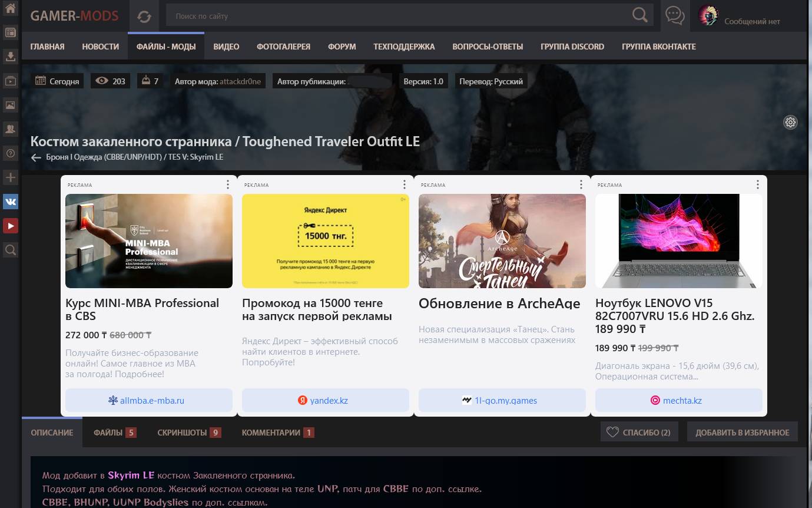Click ДОБАВИТЬ В ИЗБРАННОЕ button

(743, 432)
